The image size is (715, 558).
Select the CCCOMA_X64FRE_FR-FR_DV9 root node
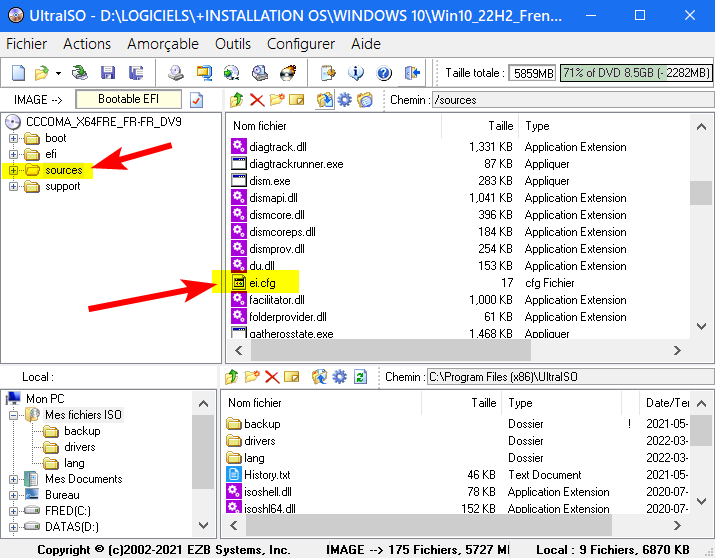(104, 122)
